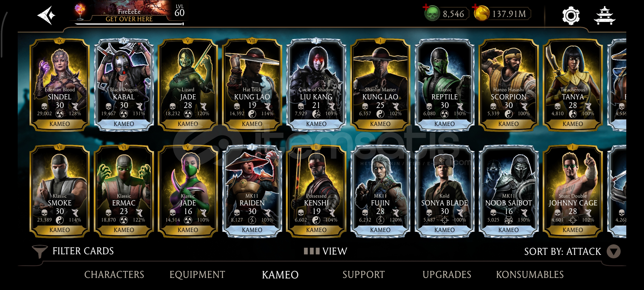Image resolution: width=644 pixels, height=290 pixels.
Task: Switch to the Equipment tab
Action: (x=197, y=275)
